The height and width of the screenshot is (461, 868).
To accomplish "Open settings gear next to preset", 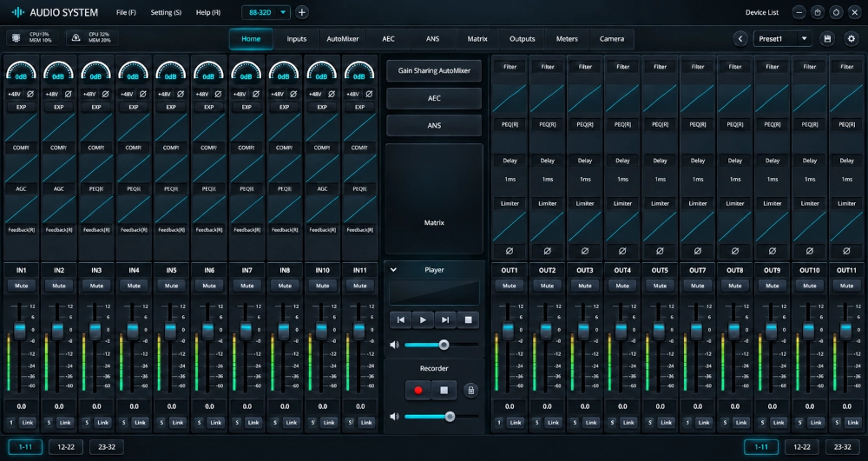I will [852, 39].
